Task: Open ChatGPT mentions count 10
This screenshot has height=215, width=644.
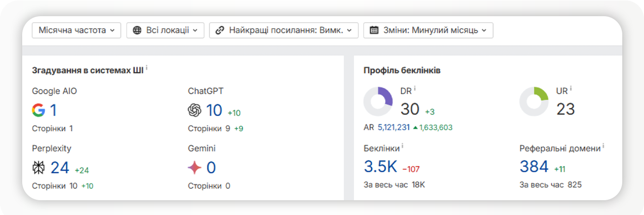Action: (x=214, y=110)
